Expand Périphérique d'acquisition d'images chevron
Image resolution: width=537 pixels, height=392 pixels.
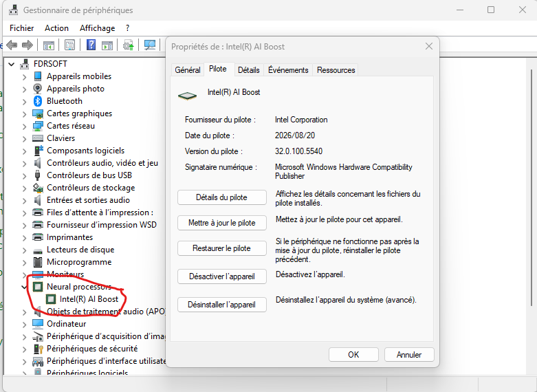click(x=24, y=337)
